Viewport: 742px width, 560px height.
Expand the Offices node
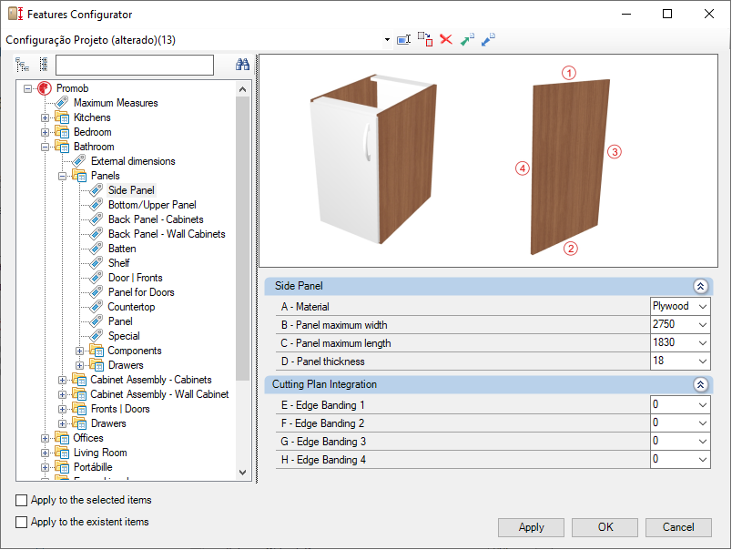[45, 438]
